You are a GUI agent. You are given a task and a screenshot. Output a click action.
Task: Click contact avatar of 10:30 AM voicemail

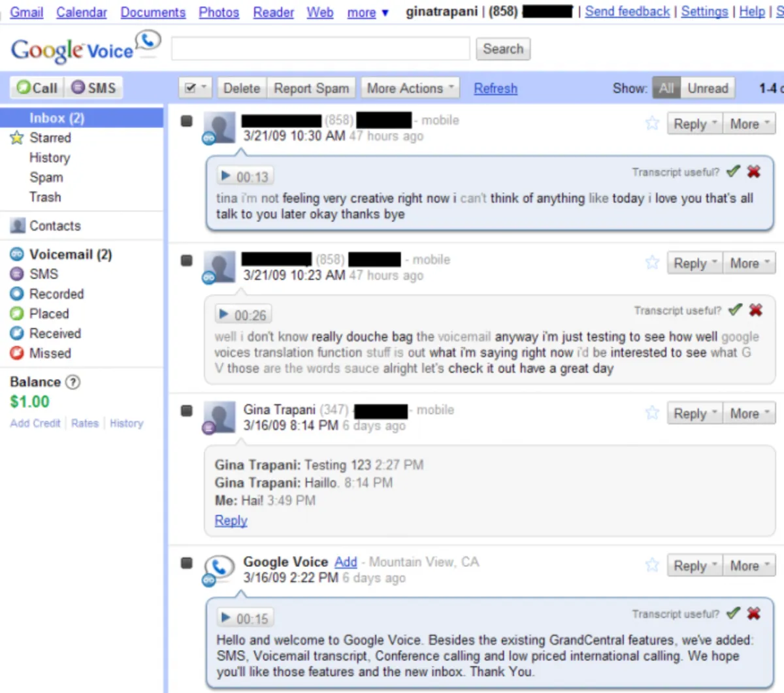point(220,127)
